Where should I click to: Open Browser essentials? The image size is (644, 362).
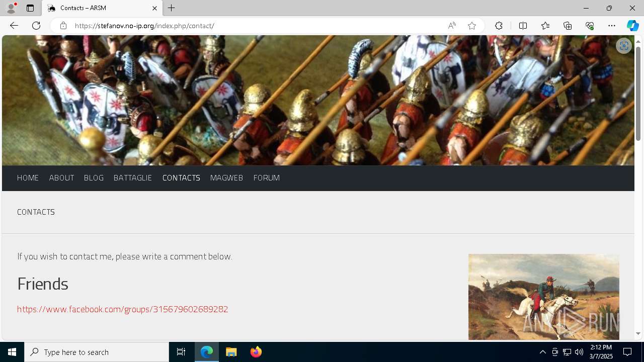(590, 26)
